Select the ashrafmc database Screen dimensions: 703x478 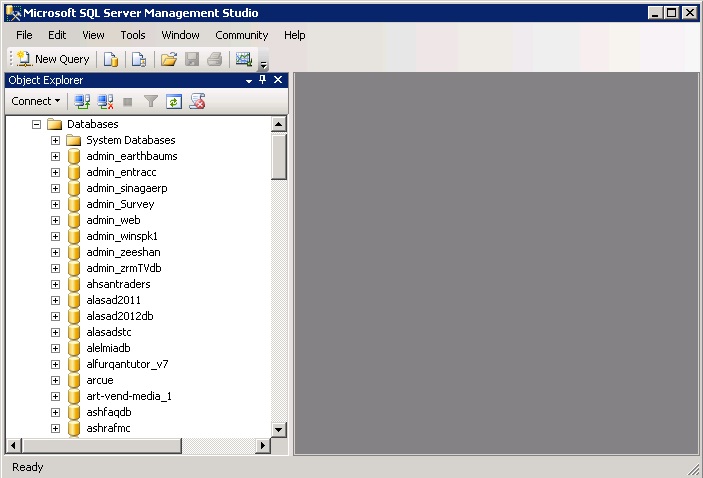(108, 428)
